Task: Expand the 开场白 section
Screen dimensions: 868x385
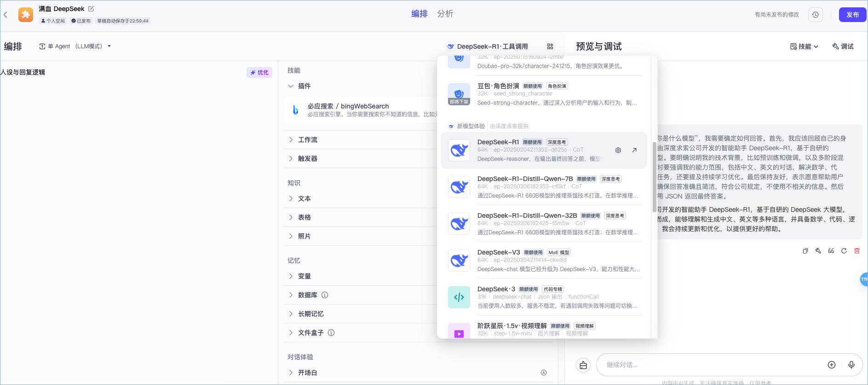Action: (x=290, y=373)
